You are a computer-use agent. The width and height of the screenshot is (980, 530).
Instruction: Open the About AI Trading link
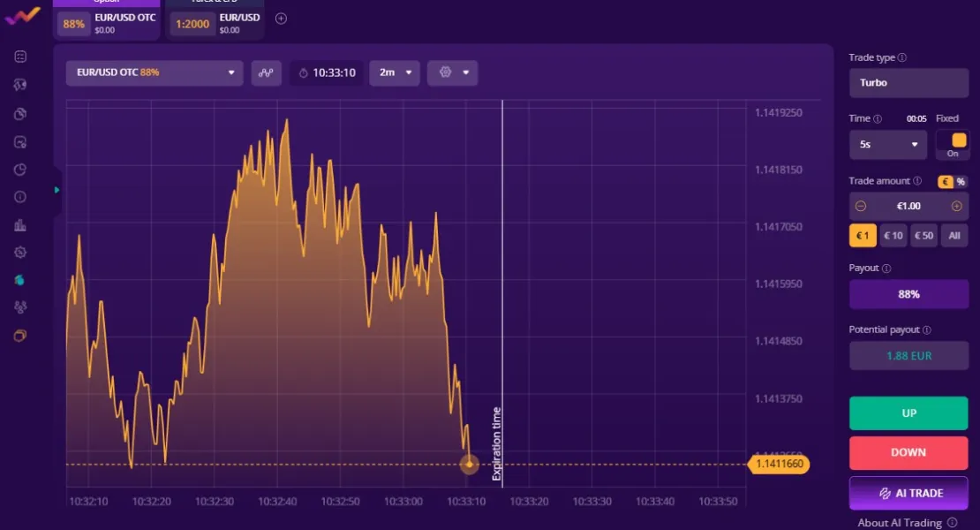(900, 523)
